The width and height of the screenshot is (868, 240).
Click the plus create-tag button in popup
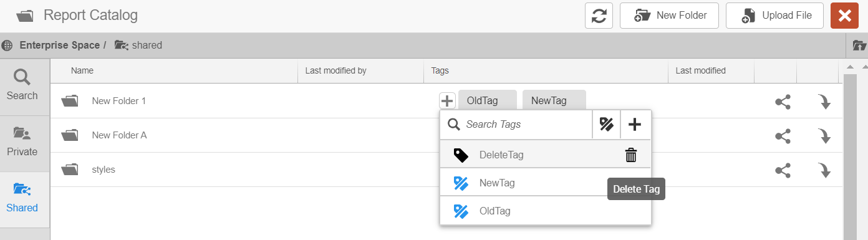click(635, 125)
